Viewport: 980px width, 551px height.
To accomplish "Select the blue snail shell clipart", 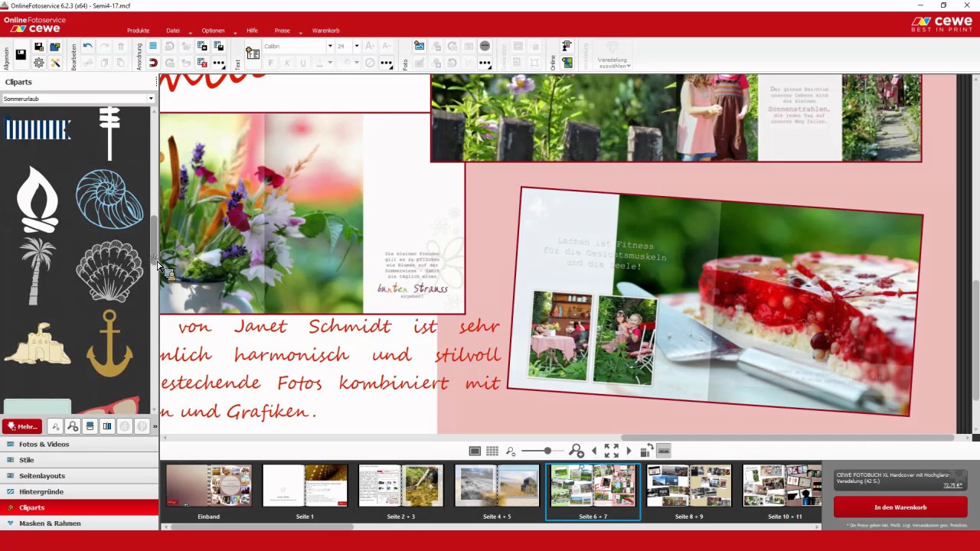I will pyautogui.click(x=109, y=199).
